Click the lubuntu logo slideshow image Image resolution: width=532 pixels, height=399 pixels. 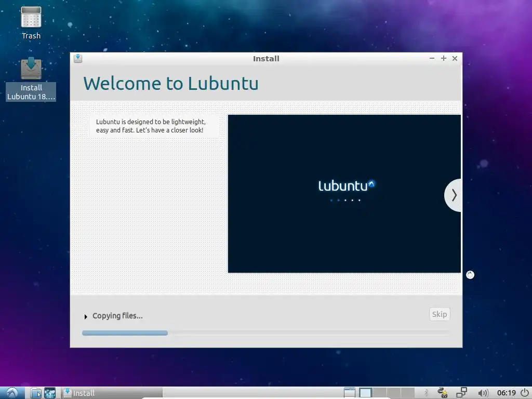point(344,193)
